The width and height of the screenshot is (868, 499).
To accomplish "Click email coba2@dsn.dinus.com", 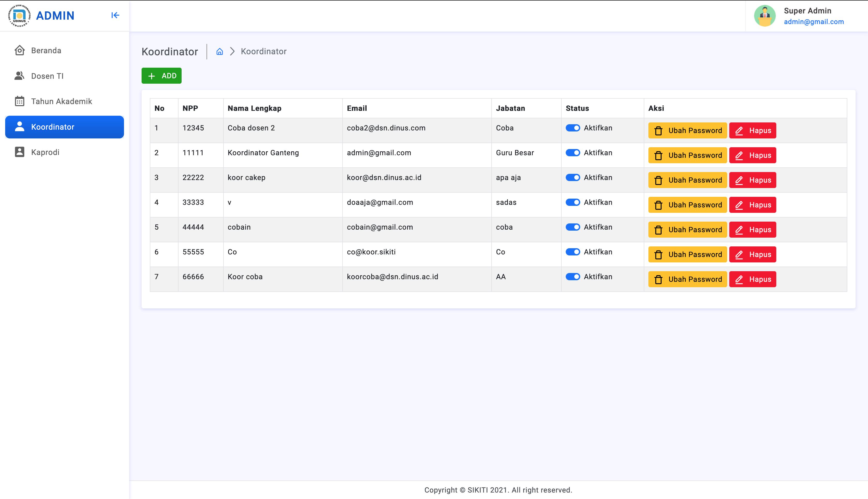I will [386, 128].
